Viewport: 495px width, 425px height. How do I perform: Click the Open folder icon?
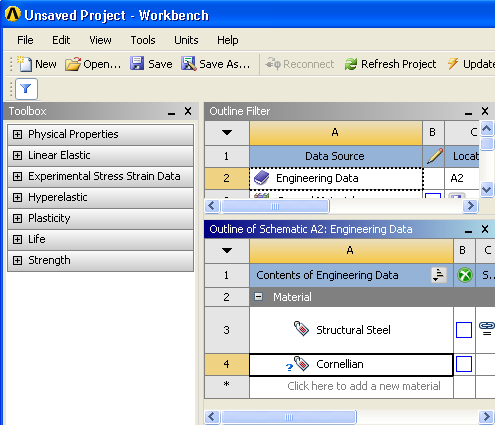[x=73, y=64]
